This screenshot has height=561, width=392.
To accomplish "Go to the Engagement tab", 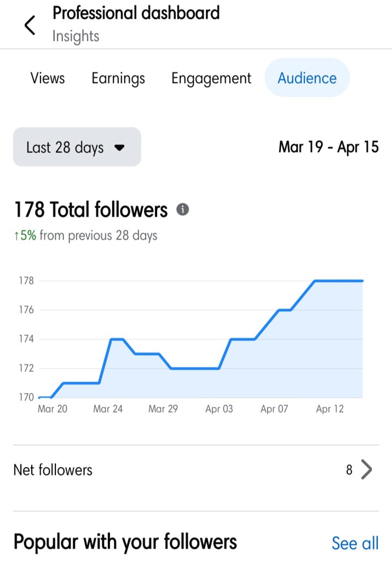I will pos(211,78).
